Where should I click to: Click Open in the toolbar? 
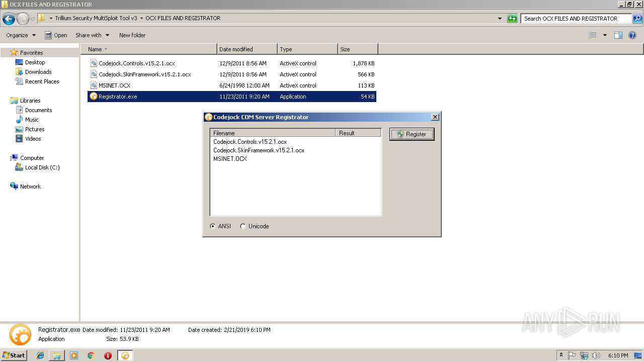(56, 35)
